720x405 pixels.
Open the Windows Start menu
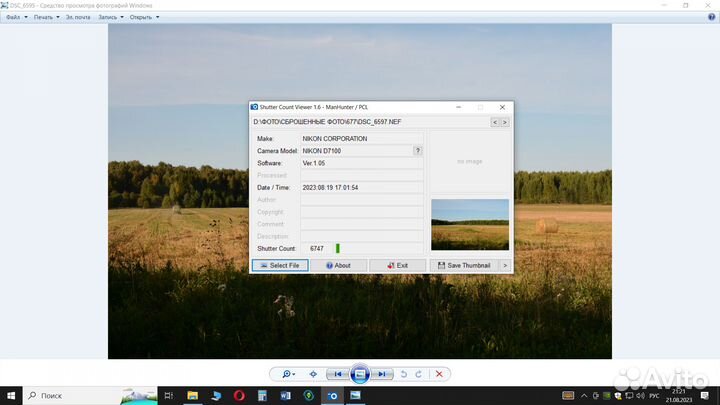[11, 395]
